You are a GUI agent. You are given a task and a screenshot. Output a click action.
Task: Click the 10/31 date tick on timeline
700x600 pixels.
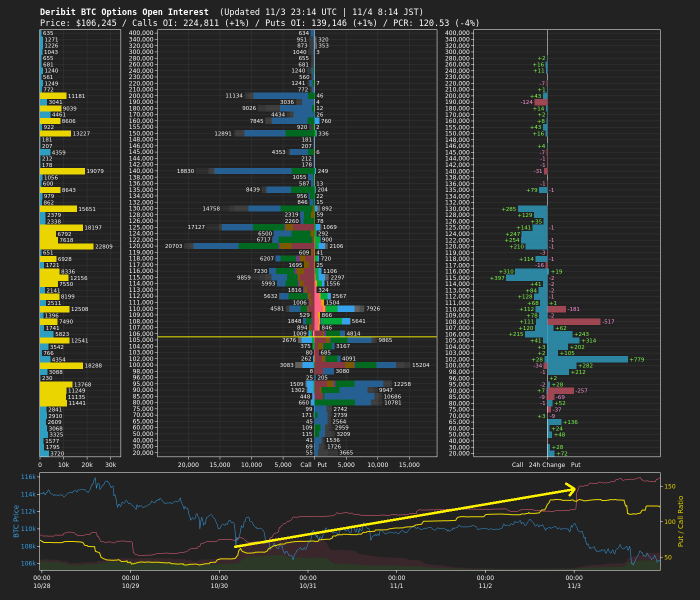point(308,582)
